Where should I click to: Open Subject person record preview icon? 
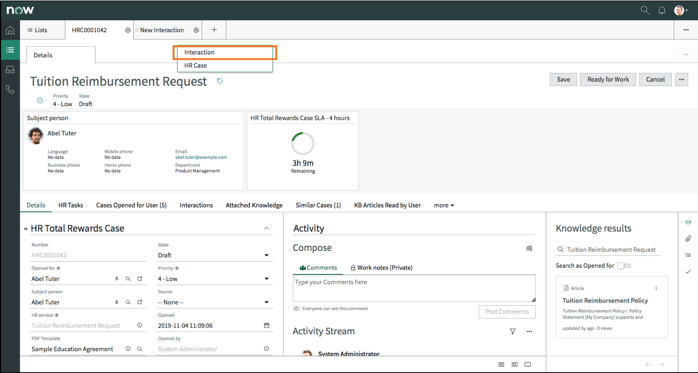[x=140, y=302]
